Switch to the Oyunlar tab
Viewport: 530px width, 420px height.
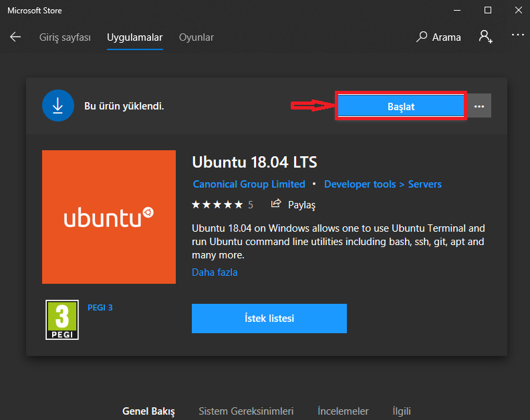pyautogui.click(x=196, y=37)
